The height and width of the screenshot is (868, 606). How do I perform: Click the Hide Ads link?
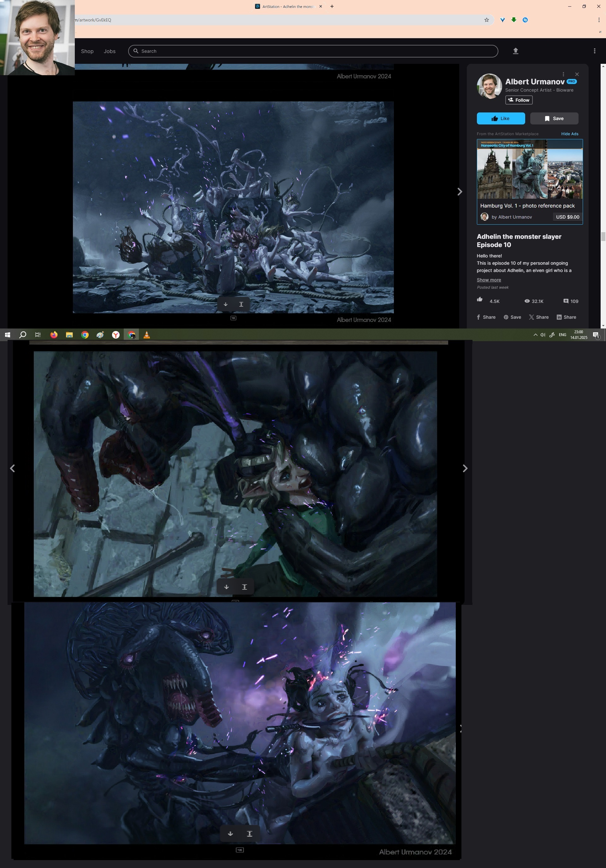[x=569, y=134]
